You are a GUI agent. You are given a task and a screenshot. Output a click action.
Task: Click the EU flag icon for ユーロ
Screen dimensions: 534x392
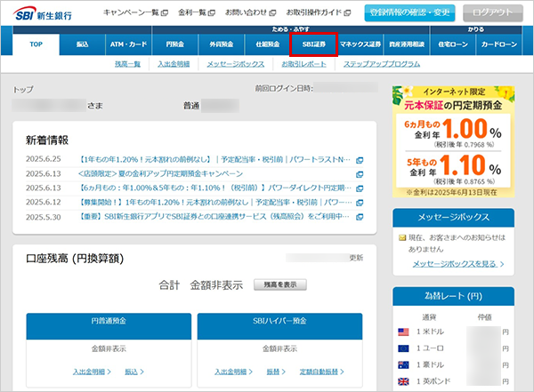point(403,348)
